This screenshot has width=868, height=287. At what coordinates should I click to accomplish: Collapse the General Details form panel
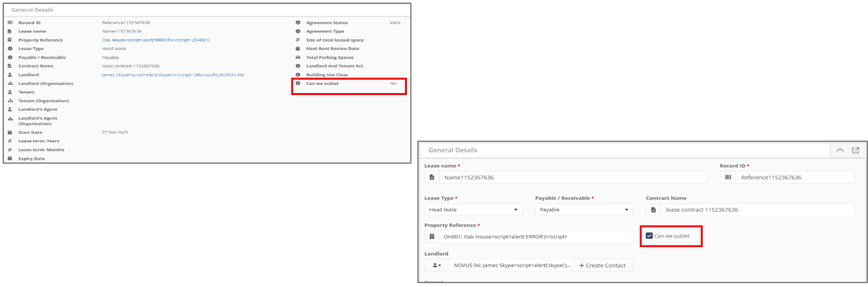point(840,150)
